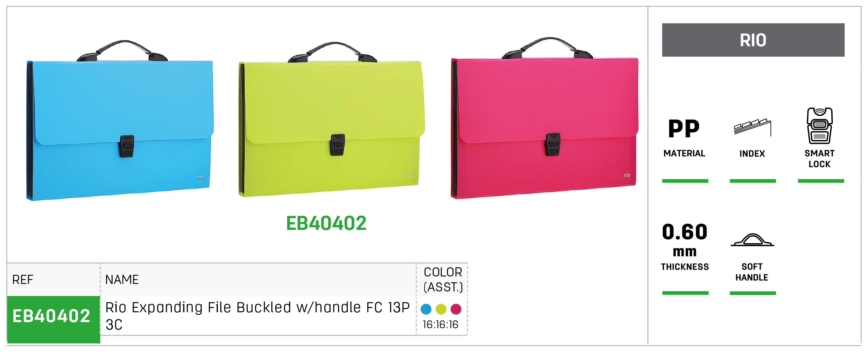
Task: Click the black buckle on green file
Action: [x=337, y=145]
